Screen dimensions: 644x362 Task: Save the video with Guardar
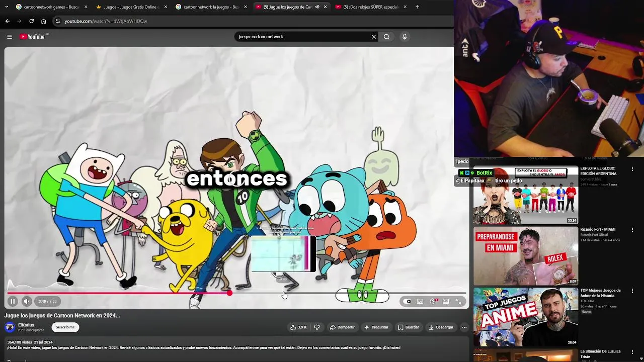(x=409, y=327)
